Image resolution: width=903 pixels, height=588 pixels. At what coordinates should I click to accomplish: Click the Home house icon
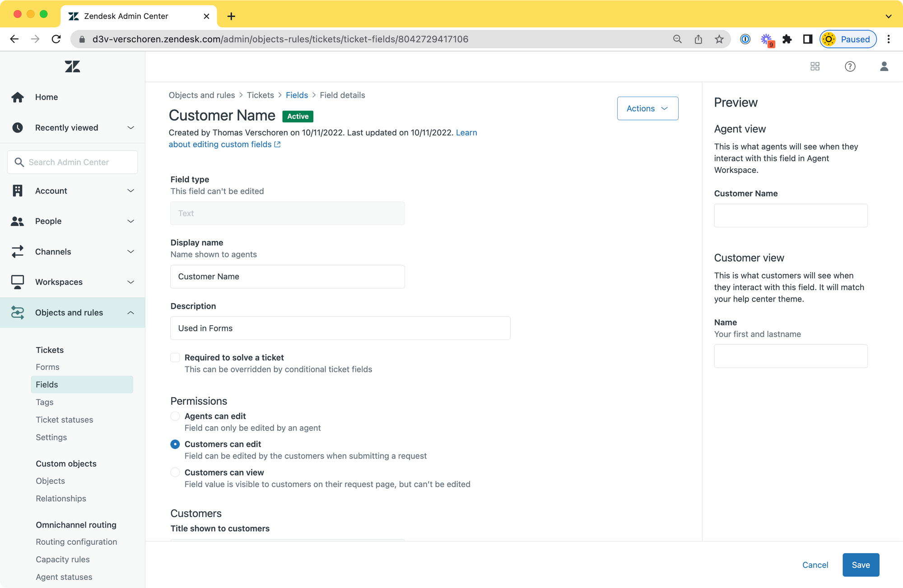click(18, 97)
